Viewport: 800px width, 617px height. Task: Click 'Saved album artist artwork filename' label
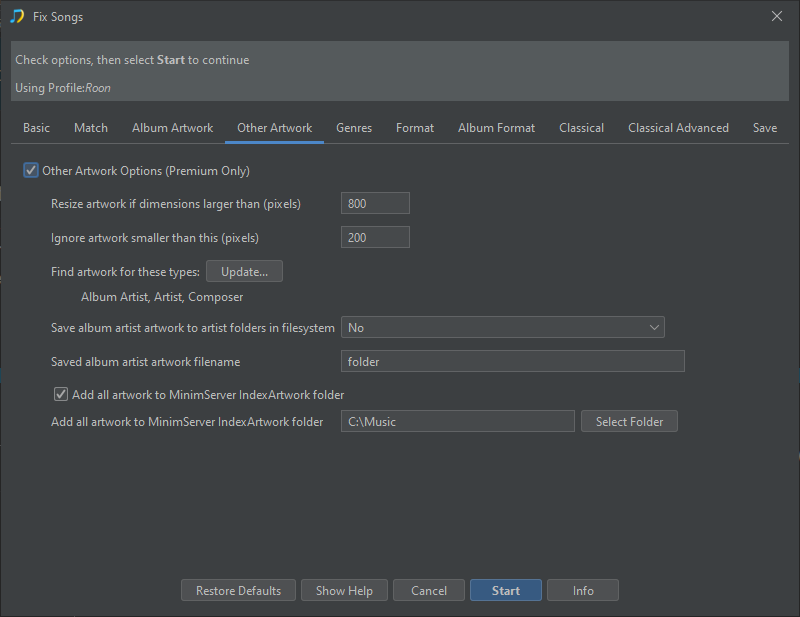pyautogui.click(x=145, y=362)
